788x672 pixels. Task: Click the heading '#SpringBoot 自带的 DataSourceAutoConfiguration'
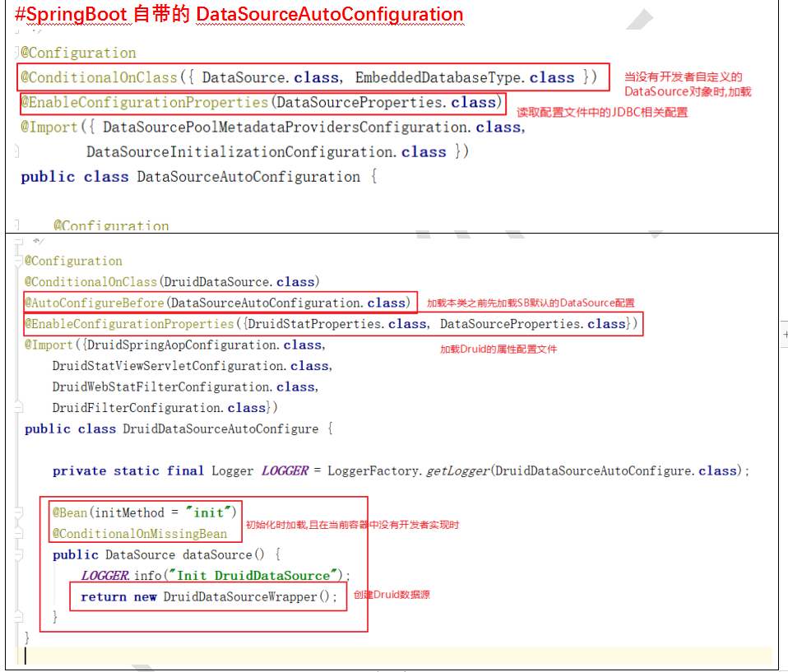click(x=239, y=15)
